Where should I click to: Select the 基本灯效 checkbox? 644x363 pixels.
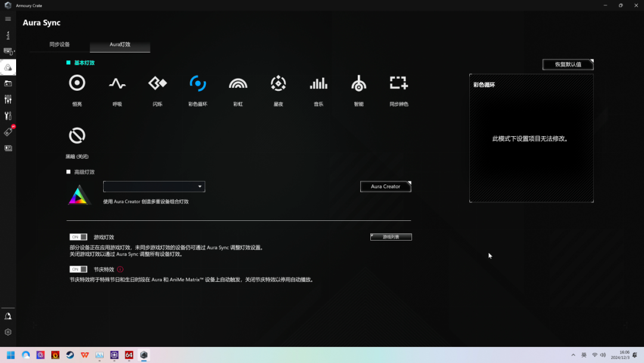coord(68,63)
